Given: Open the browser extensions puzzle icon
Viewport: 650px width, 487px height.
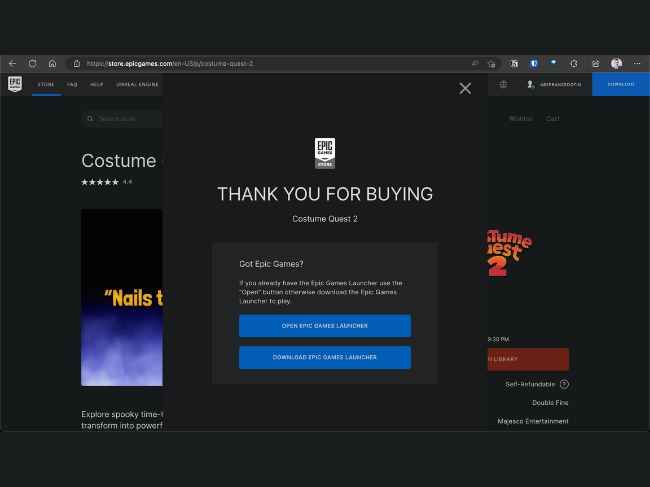Looking at the screenshot, I should [574, 63].
